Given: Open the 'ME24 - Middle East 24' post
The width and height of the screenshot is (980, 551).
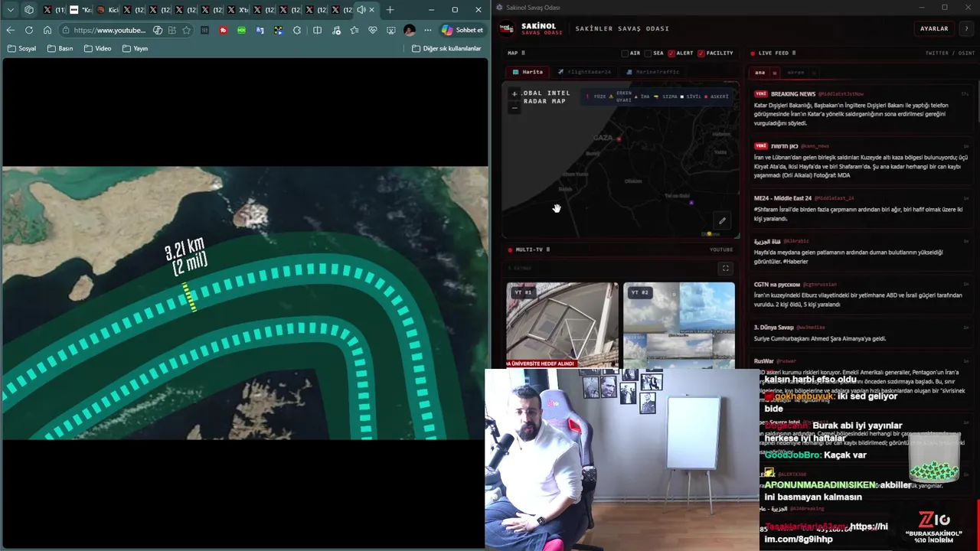Looking at the screenshot, I should [861, 208].
